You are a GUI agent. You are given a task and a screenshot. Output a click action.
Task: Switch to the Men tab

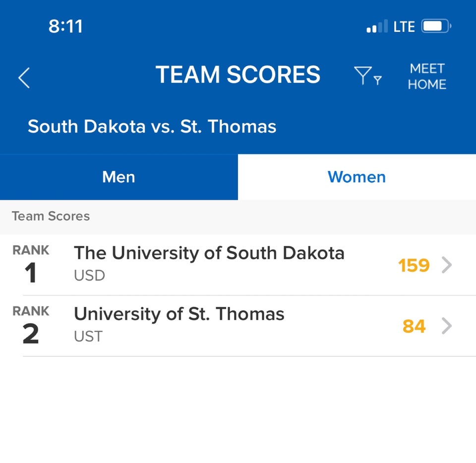(119, 177)
